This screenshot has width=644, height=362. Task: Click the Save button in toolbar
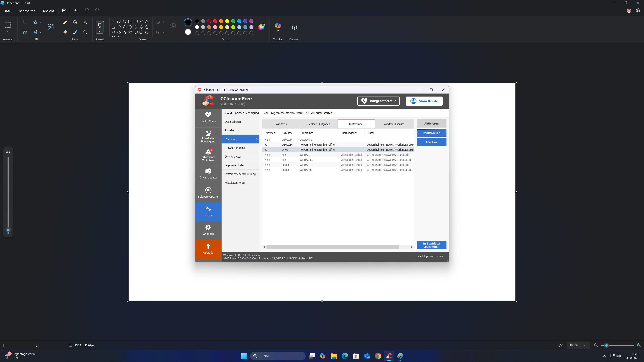(64, 11)
